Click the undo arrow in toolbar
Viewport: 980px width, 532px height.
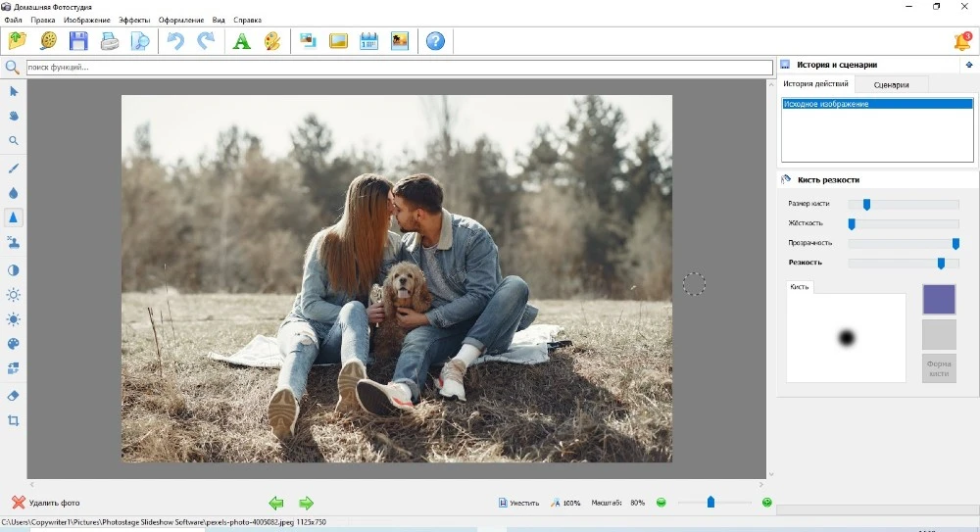point(174,41)
